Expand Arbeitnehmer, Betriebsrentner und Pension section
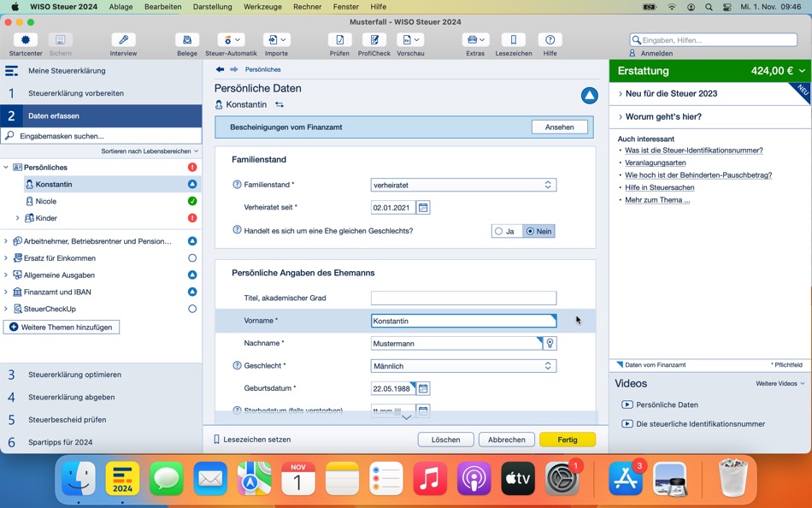Screen dimensions: 812x508 6,241
